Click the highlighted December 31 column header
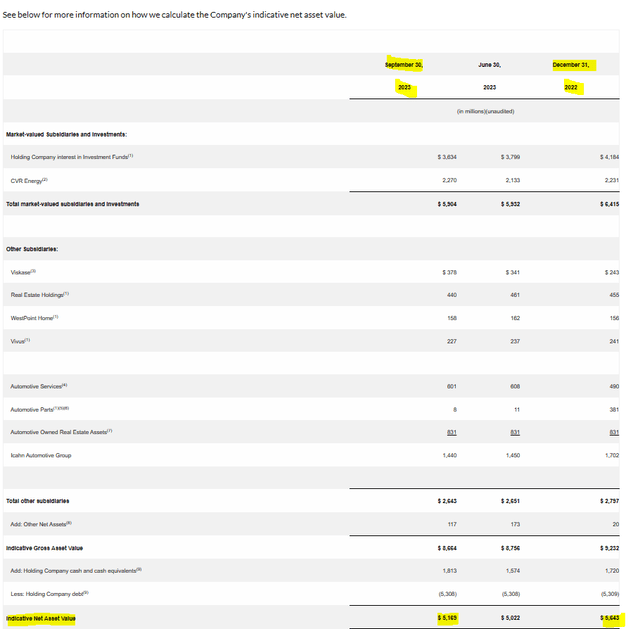Image resolution: width=640 pixels, height=629 pixels. click(x=572, y=65)
